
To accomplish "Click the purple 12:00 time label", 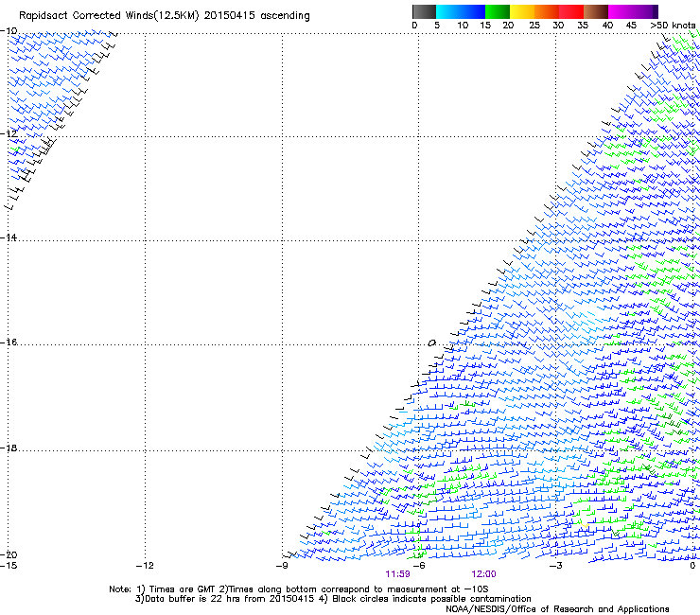I will [x=483, y=574].
